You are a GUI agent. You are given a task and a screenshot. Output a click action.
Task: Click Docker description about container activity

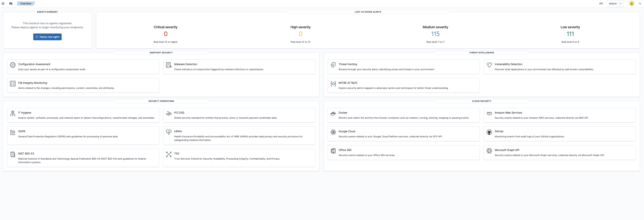(x=404, y=118)
